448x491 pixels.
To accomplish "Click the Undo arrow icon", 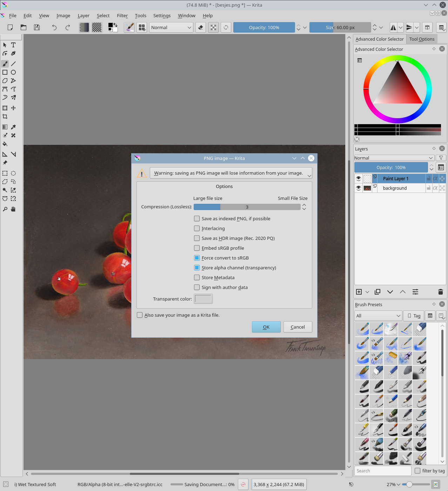I will click(x=54, y=27).
